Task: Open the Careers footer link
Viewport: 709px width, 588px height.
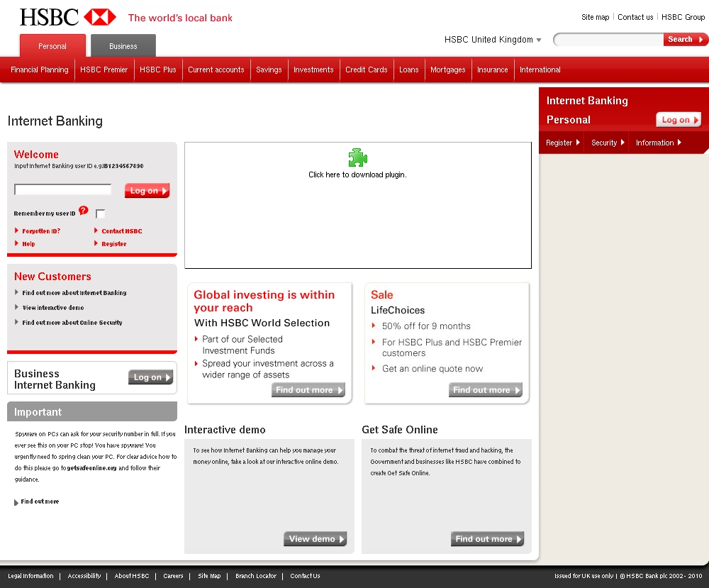Action: coord(173,576)
